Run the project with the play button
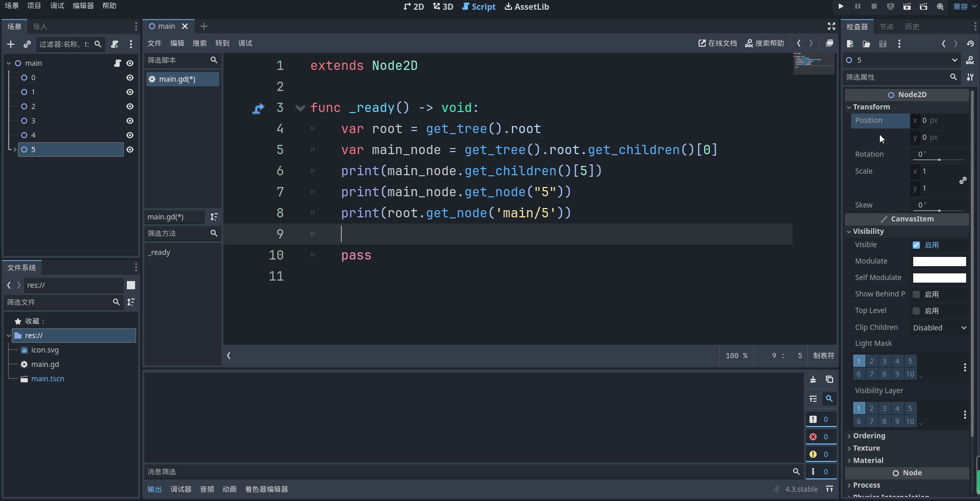The height and width of the screenshot is (501, 980). coord(841,6)
